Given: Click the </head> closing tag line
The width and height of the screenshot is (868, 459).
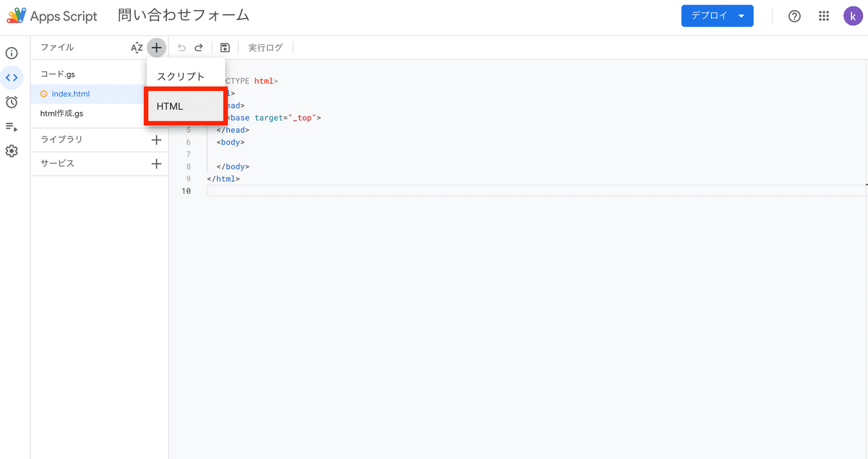Looking at the screenshot, I should tap(233, 130).
